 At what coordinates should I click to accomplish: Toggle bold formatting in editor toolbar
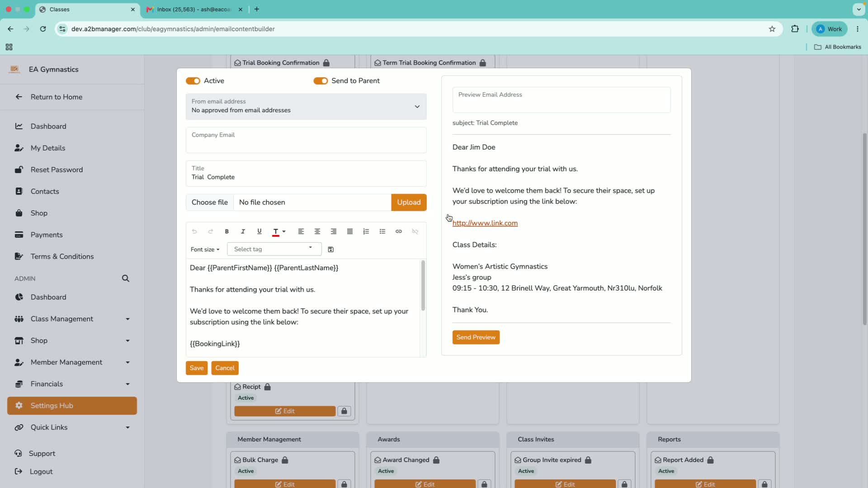pyautogui.click(x=226, y=231)
